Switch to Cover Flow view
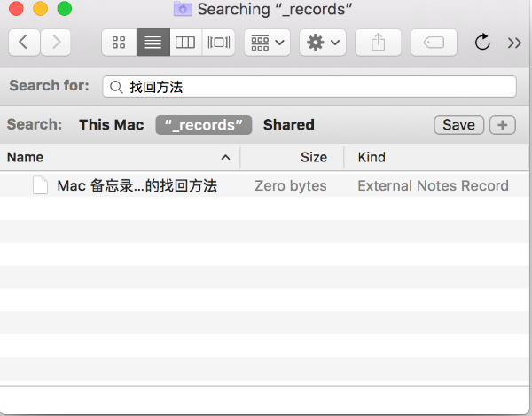 217,42
